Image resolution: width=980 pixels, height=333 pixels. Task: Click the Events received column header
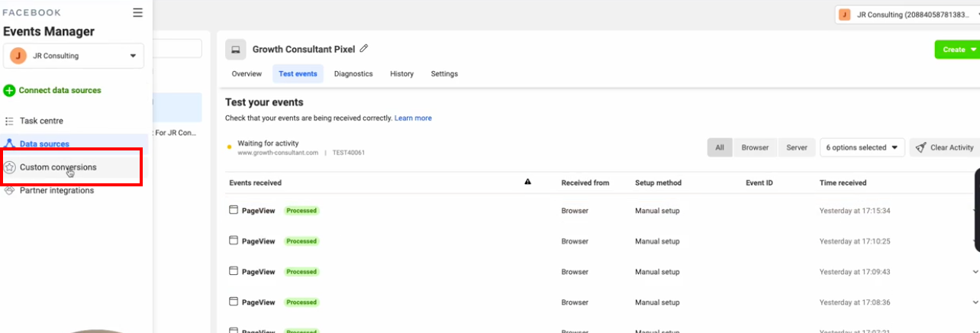256,183
